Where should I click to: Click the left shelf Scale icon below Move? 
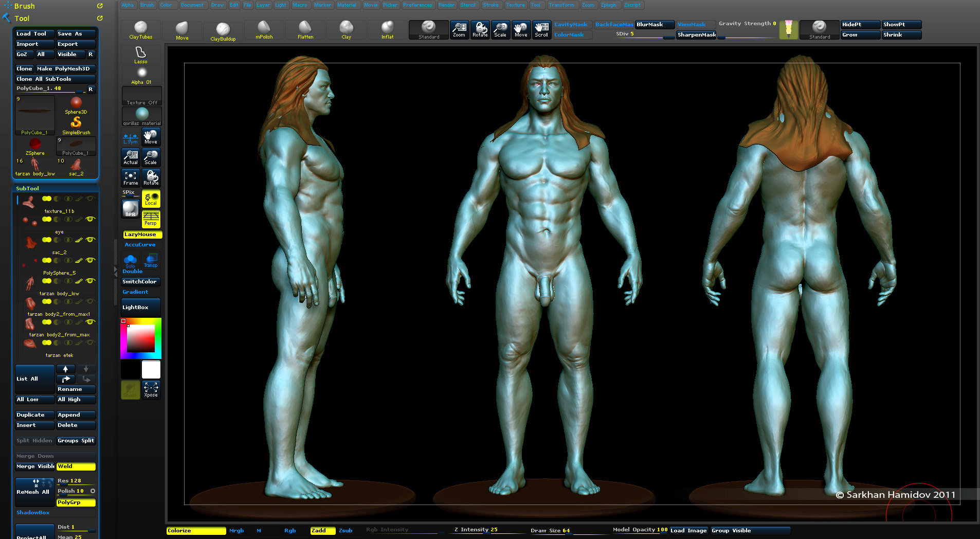(151, 157)
